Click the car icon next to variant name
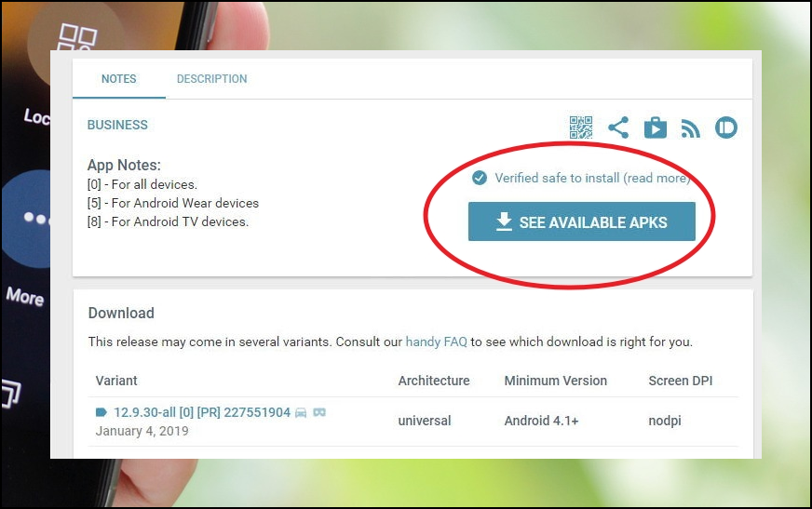The width and height of the screenshot is (812, 509). click(x=301, y=412)
